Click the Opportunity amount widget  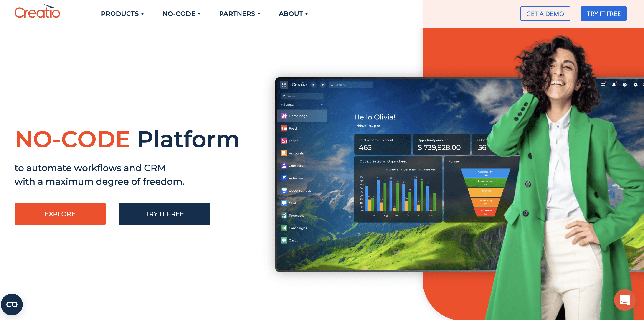[x=441, y=144]
